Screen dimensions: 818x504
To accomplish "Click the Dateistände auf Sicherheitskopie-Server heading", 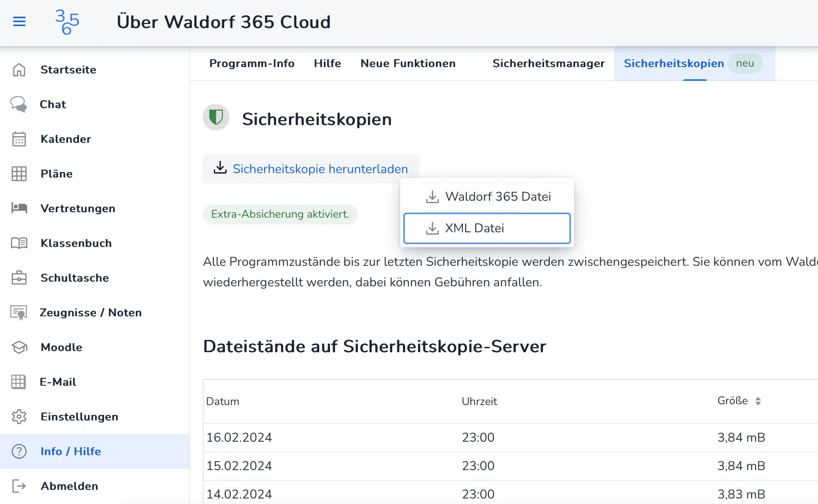I will point(374,347).
